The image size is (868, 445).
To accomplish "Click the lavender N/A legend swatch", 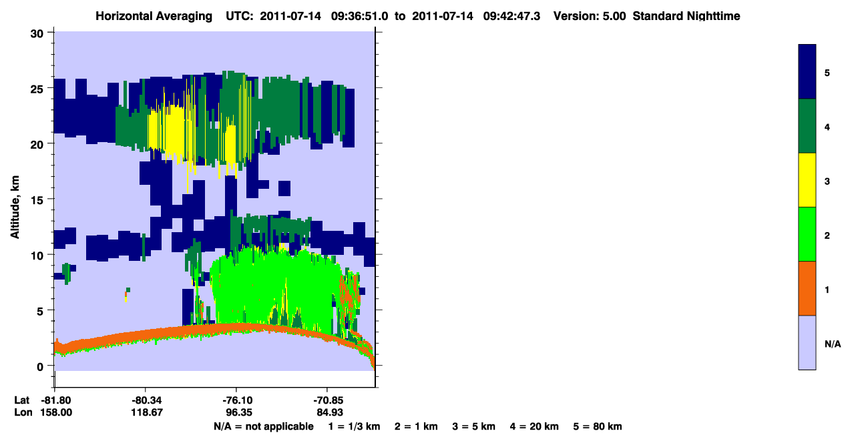I will (807, 342).
